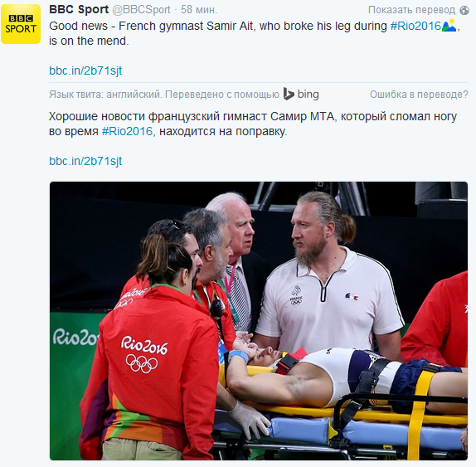Screen dimensions: 476x467
Task: Click the translated Russian tweet text
Action: click(253, 124)
